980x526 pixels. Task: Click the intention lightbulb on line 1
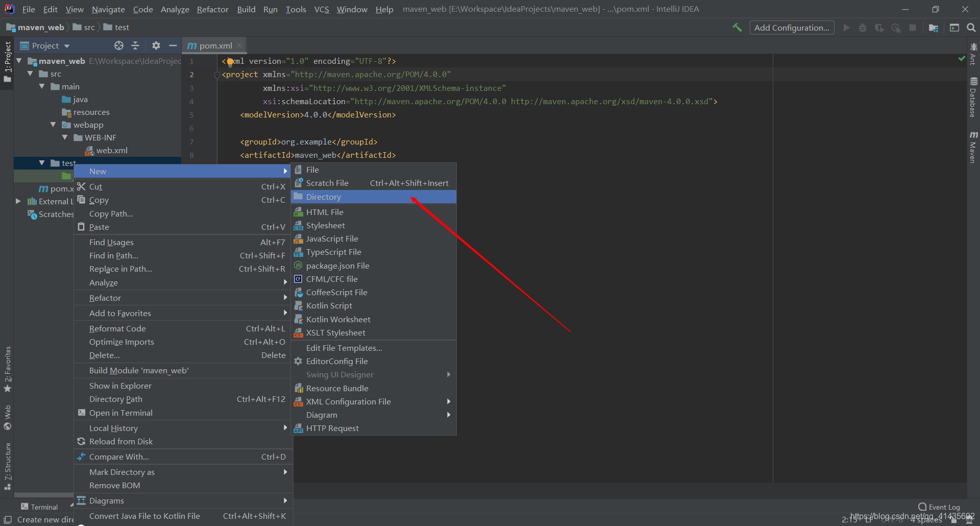(230, 62)
